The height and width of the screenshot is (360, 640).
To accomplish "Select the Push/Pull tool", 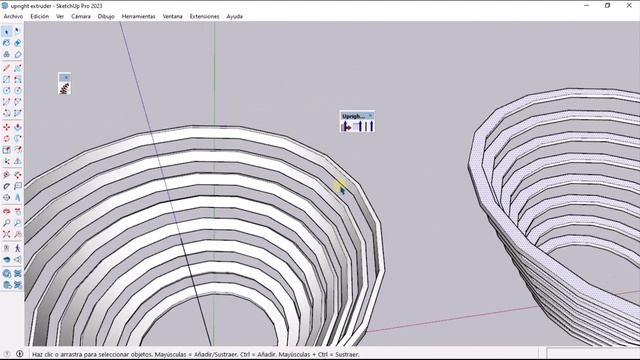I will tap(18, 127).
